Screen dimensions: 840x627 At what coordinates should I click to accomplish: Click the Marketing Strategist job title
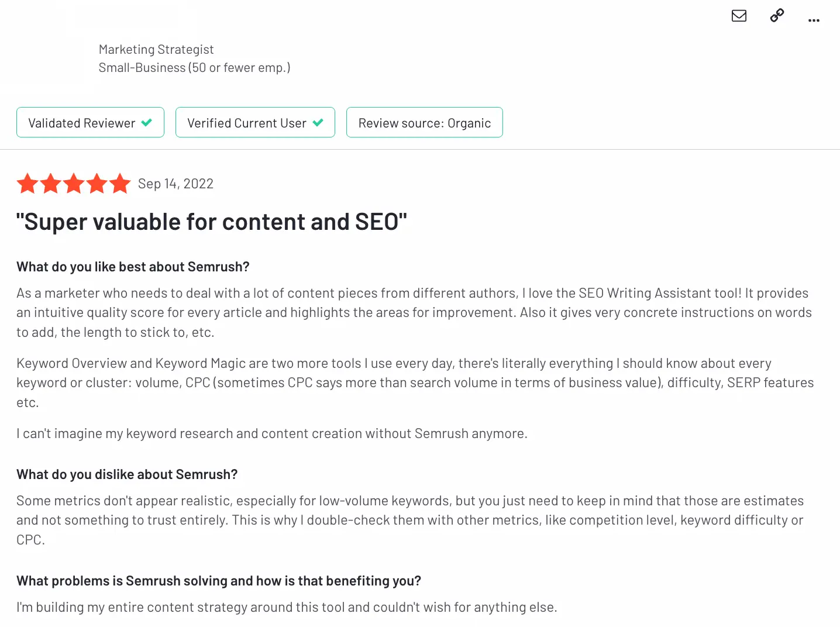(x=156, y=50)
